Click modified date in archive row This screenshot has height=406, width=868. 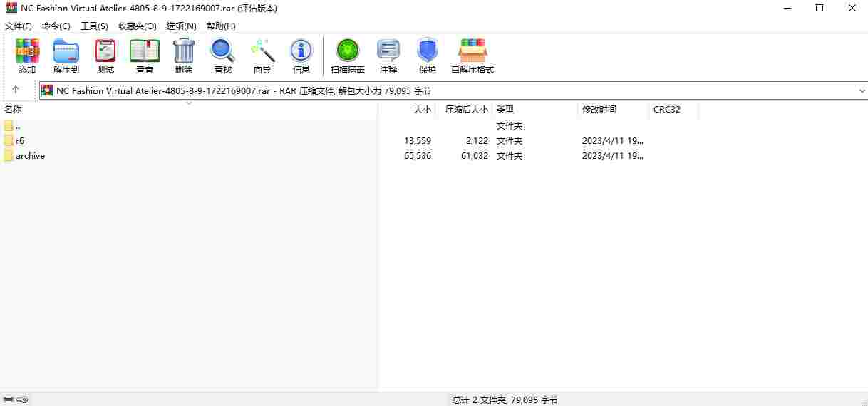click(613, 155)
